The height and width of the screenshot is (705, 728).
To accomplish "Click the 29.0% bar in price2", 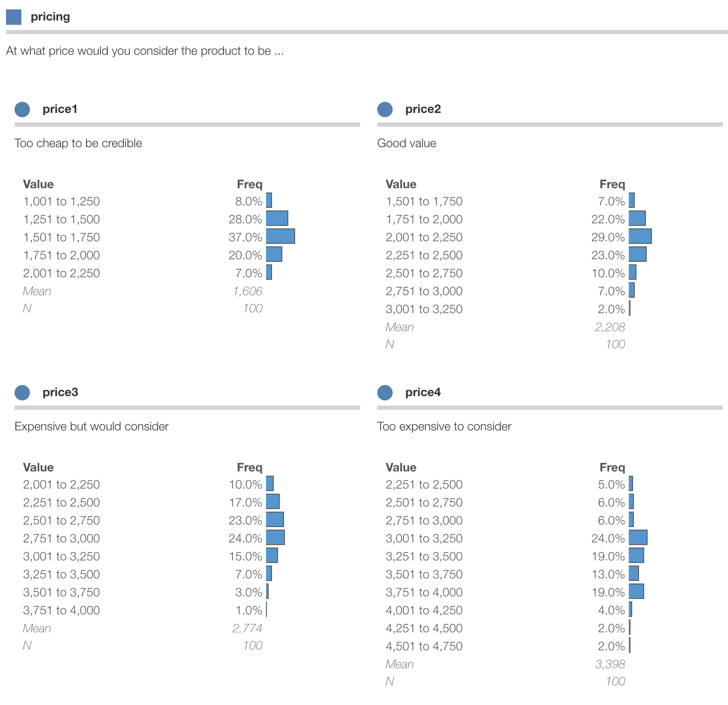I will [x=640, y=236].
